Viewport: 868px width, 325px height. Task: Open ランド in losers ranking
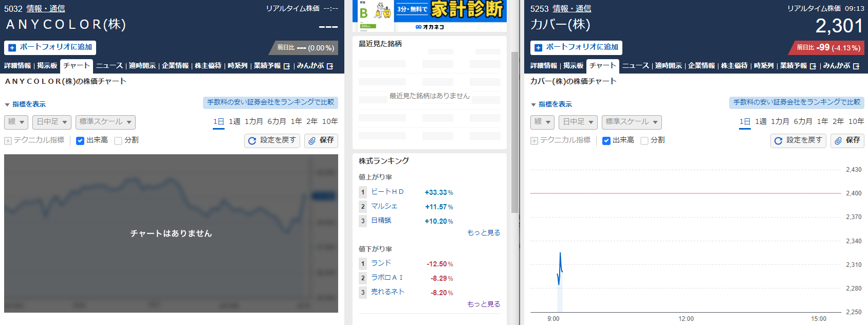381,263
